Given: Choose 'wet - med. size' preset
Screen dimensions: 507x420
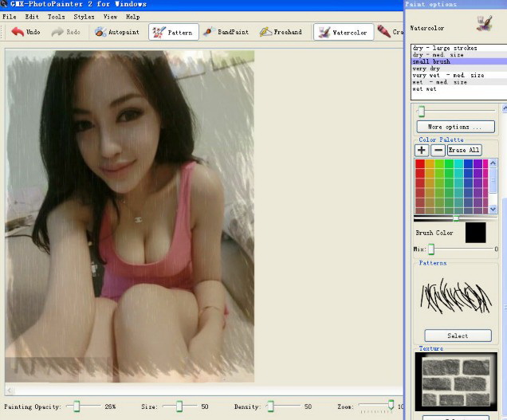Looking at the screenshot, I should pyautogui.click(x=459, y=82).
